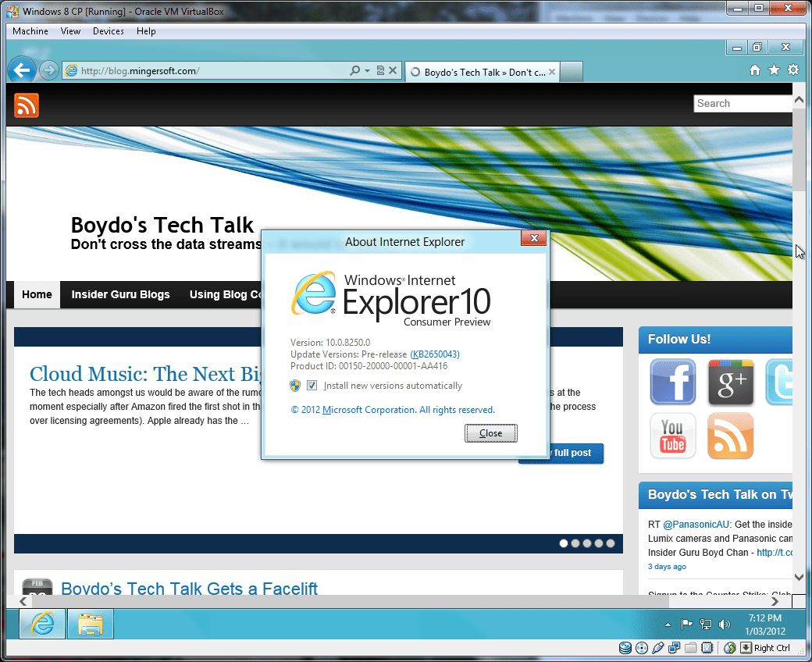Screen dimensions: 812x662
Task: Open Boydo's Tech Talk Gets a Facelift post
Action: [x=189, y=588]
